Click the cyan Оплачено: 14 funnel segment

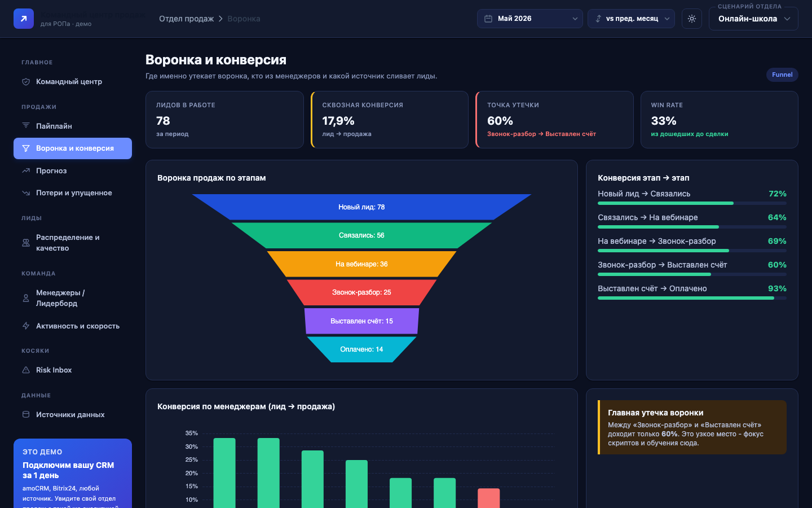pos(361,349)
